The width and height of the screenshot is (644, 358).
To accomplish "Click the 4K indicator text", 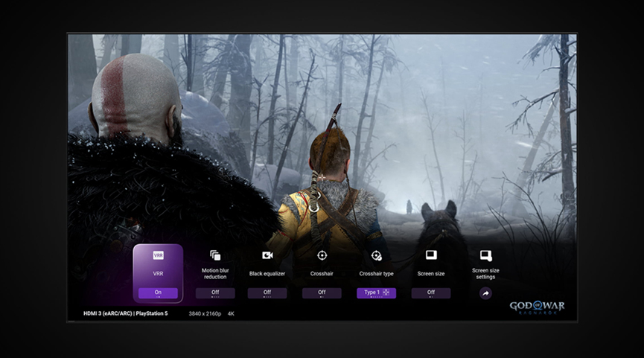I will pyautogui.click(x=231, y=313).
